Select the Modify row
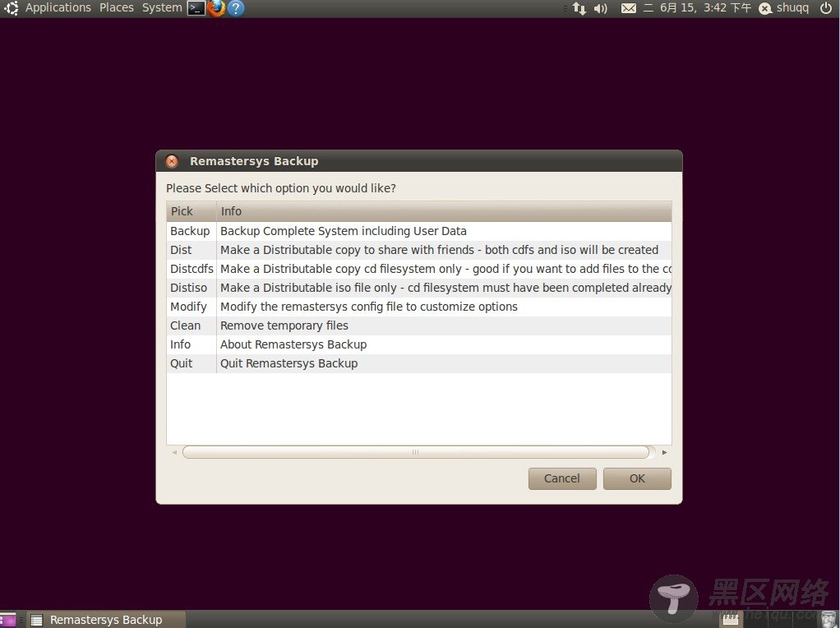This screenshot has width=840, height=628. 419,307
